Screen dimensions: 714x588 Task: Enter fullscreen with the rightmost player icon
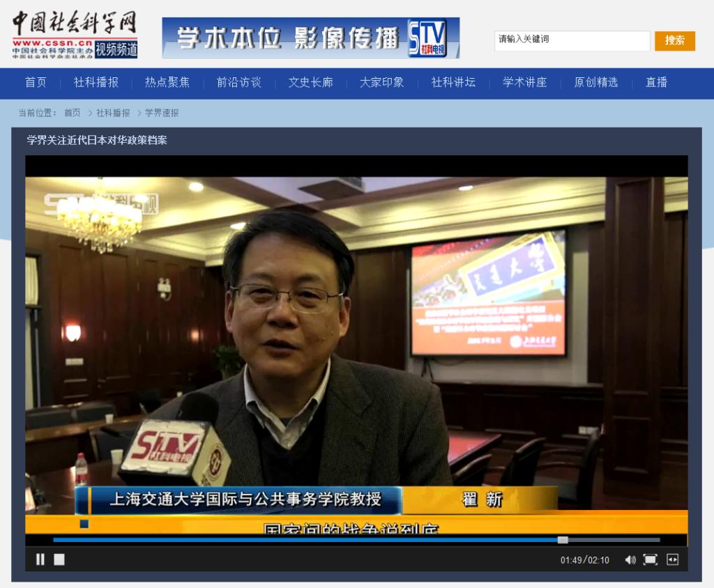pyautogui.click(x=673, y=559)
